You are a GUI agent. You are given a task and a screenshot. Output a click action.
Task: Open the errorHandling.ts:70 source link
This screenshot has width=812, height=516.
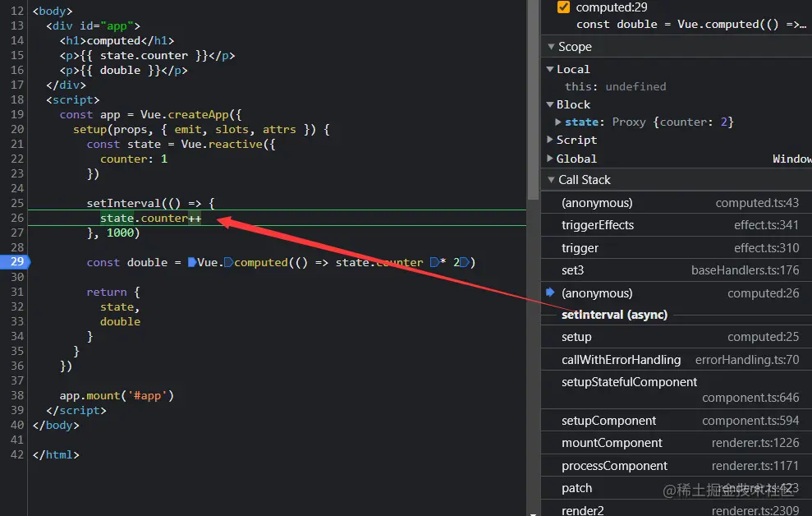[747, 360]
